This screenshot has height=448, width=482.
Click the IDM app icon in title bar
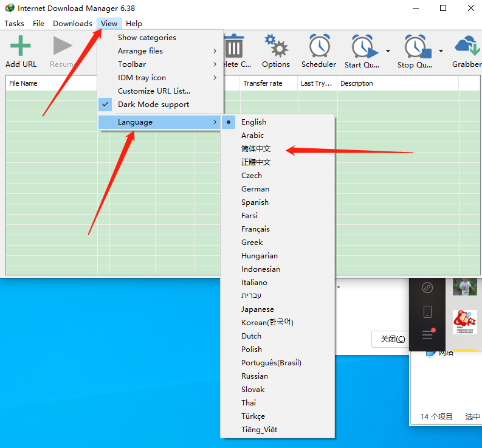10,8
